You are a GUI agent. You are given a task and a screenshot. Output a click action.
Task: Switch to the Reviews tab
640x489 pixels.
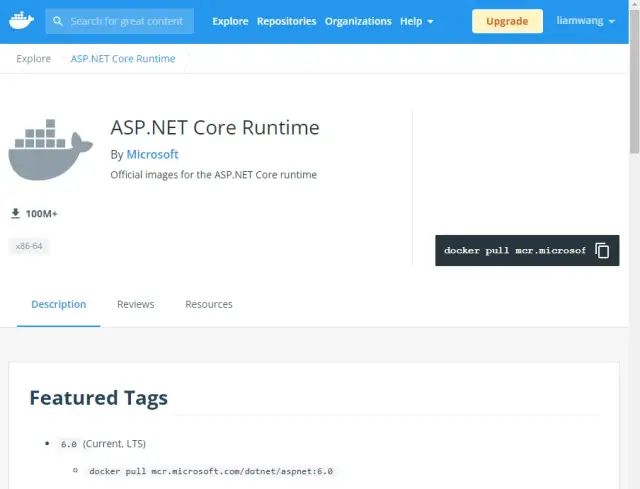[136, 305]
